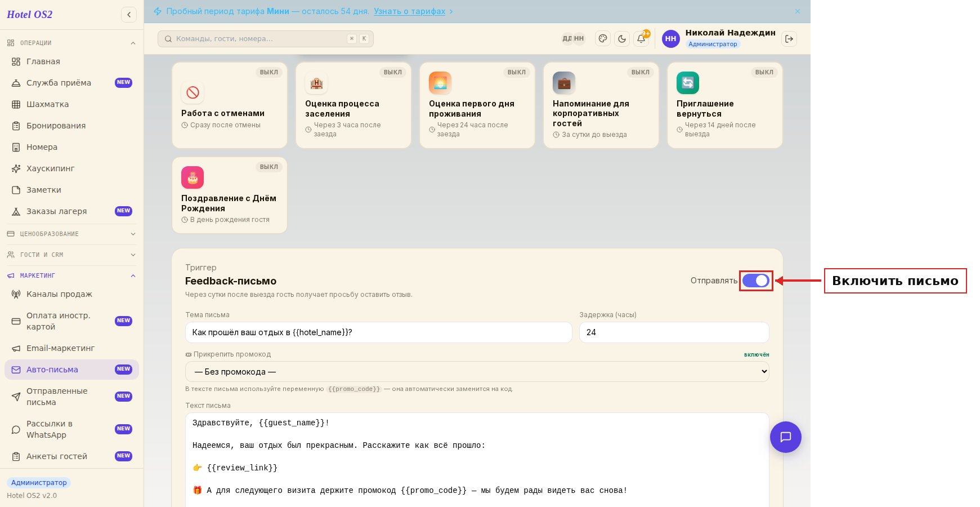Click the logout icon next to profile
This screenshot has width=980, height=507.
coord(789,39)
